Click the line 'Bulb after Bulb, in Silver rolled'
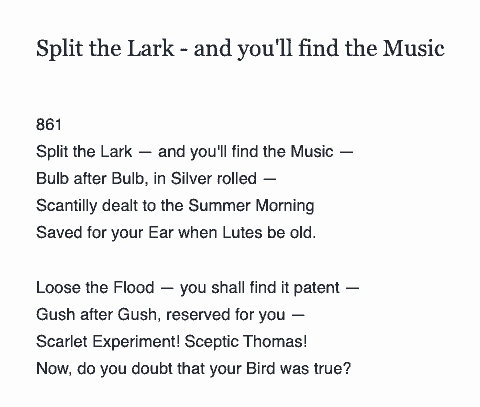This screenshot has height=407, width=480. tap(156, 178)
